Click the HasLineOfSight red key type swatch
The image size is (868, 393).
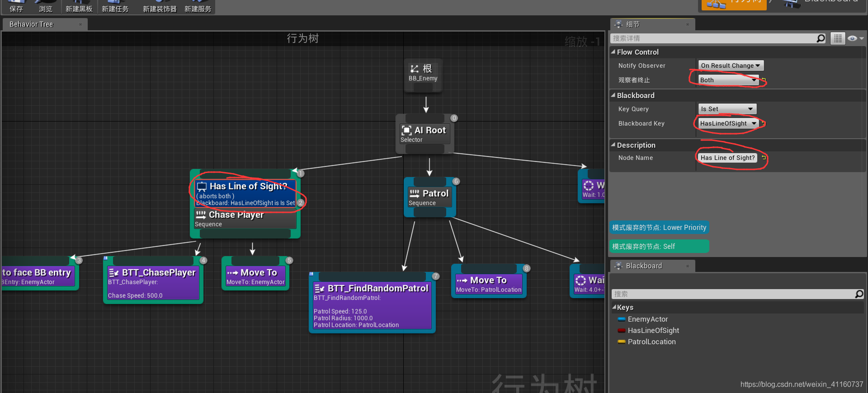click(x=622, y=331)
